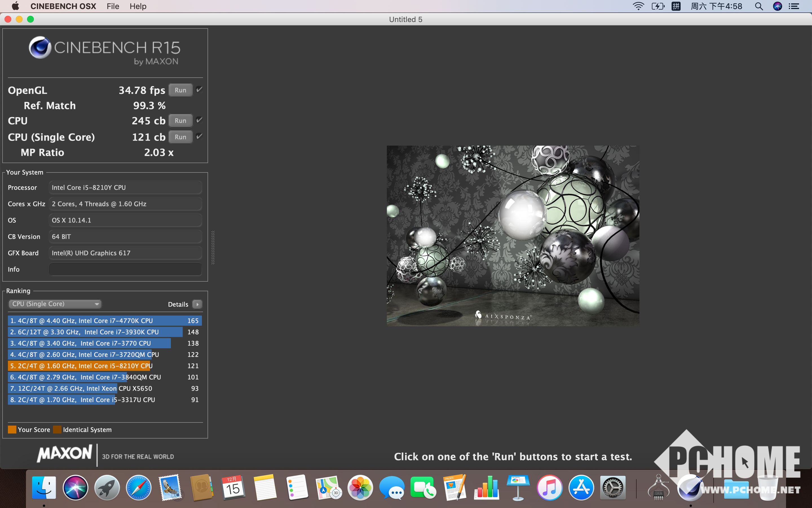The image size is (812, 508).
Task: Click the OS X 10.14.1 field
Action: [x=125, y=220]
